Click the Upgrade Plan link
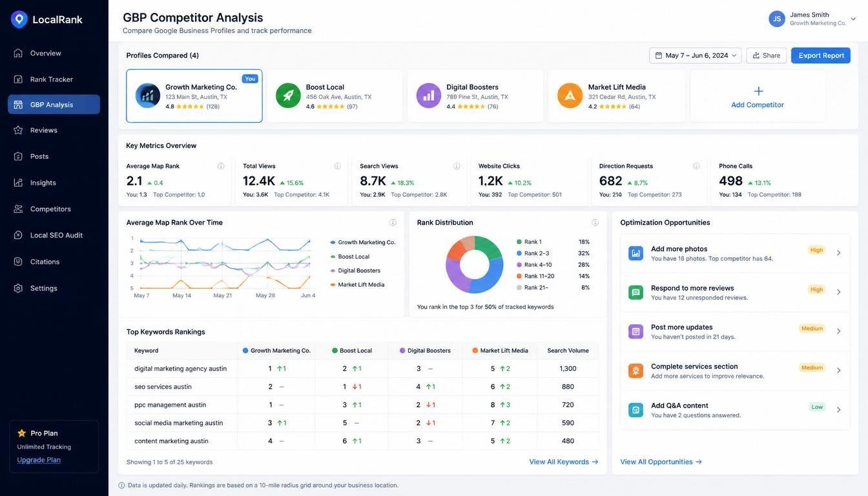The height and width of the screenshot is (496, 868). point(39,460)
